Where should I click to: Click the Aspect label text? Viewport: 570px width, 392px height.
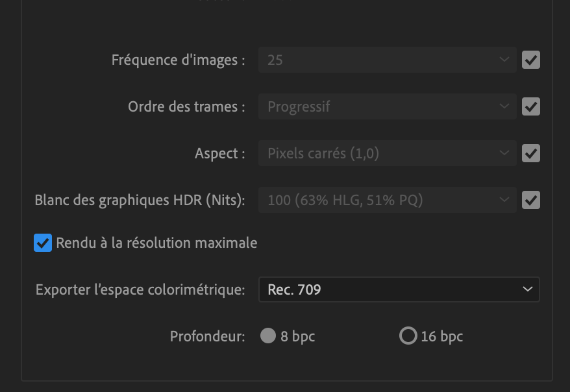(220, 154)
